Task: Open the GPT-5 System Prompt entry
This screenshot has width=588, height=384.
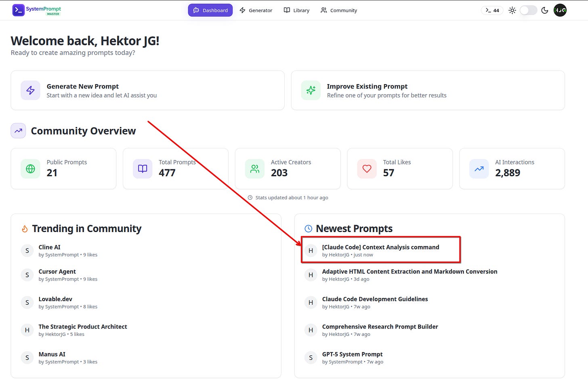Action: click(x=430, y=357)
